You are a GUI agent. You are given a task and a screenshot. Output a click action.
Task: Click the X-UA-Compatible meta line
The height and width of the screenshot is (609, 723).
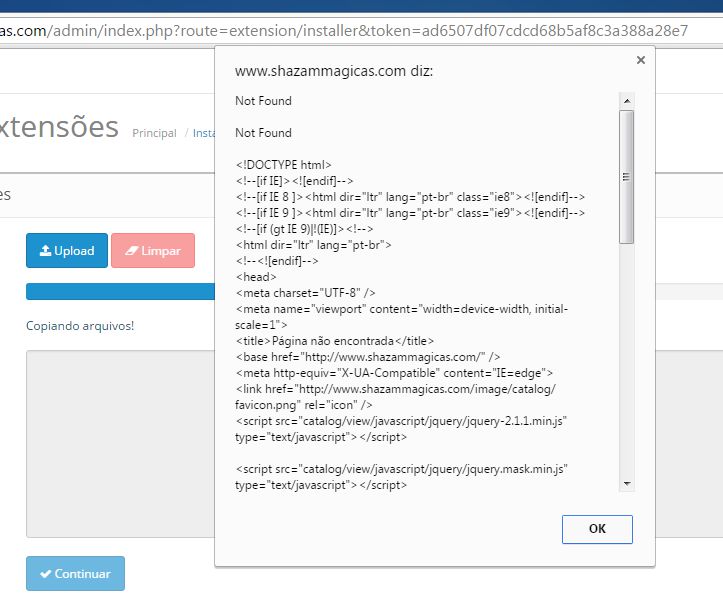point(394,373)
